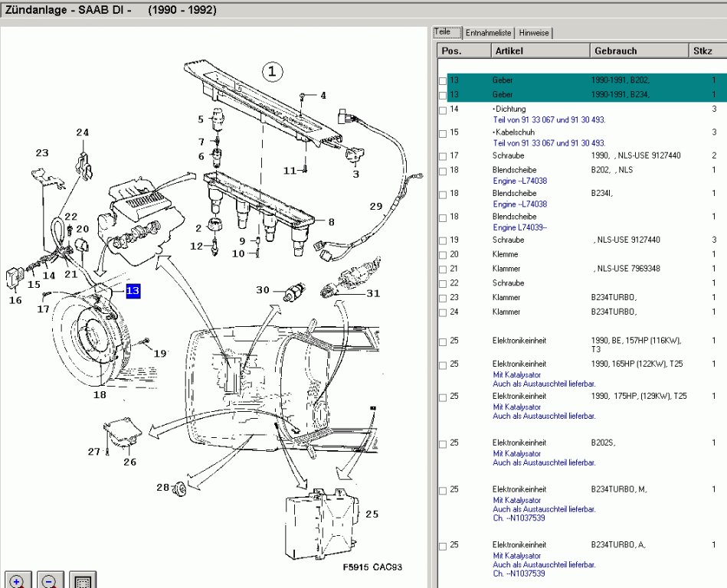Viewport: 727px width, 588px height.
Task: Click callout number 3 in the diagram
Action: tap(355, 175)
